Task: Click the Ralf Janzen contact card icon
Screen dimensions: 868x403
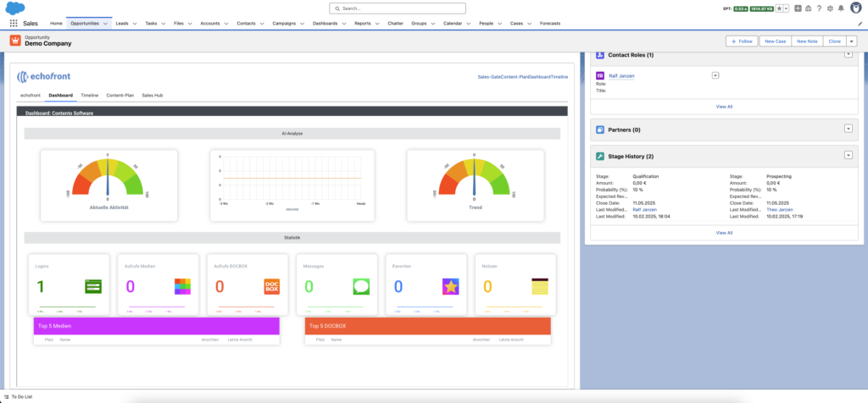Action: 600,75
